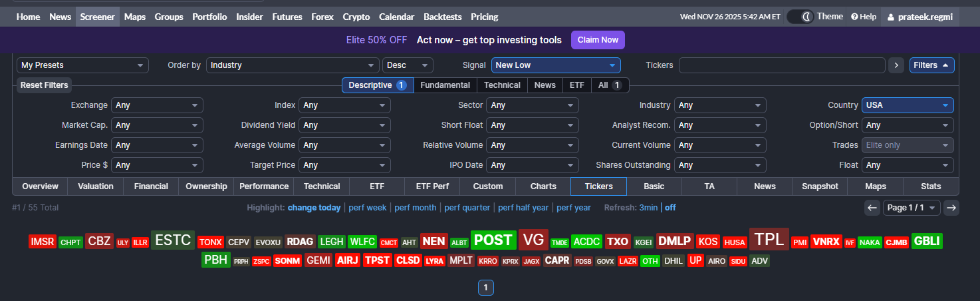This screenshot has height=301, width=980.
Task: Open the Sector filter dropdown
Action: [x=532, y=105]
